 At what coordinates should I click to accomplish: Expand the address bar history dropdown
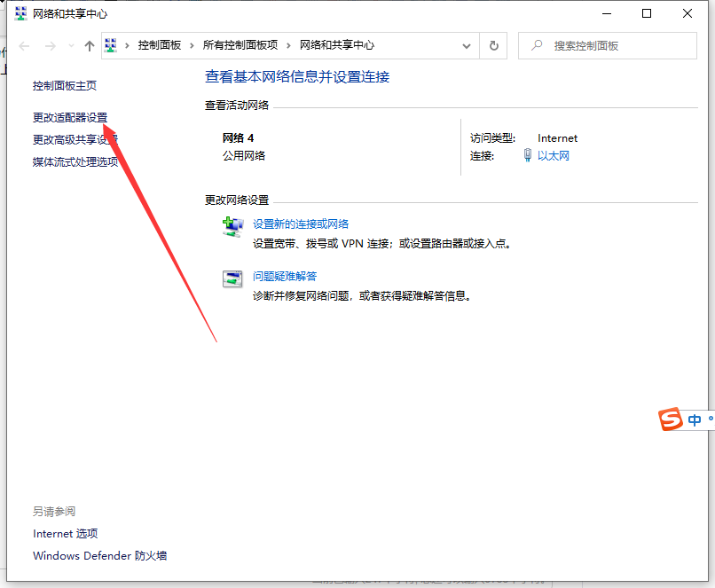coord(467,46)
